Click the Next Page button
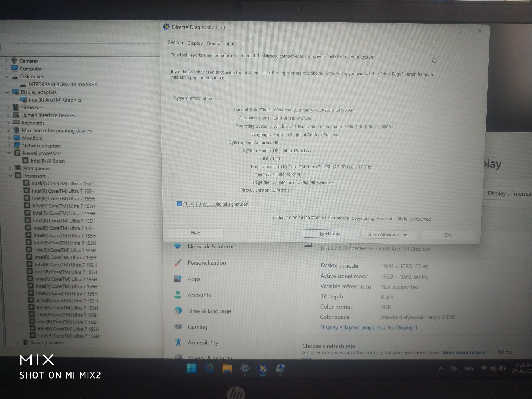532x399 pixels. 330,234
